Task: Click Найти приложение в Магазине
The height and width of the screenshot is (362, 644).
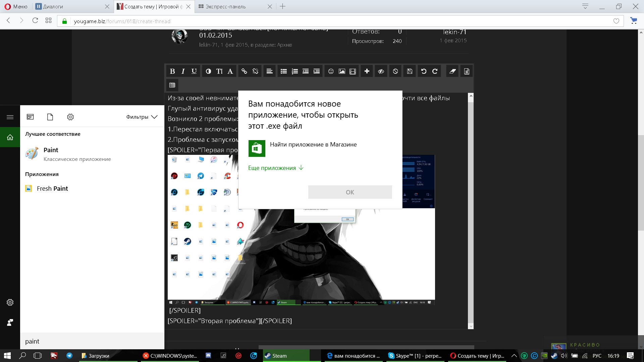Action: coord(313,145)
